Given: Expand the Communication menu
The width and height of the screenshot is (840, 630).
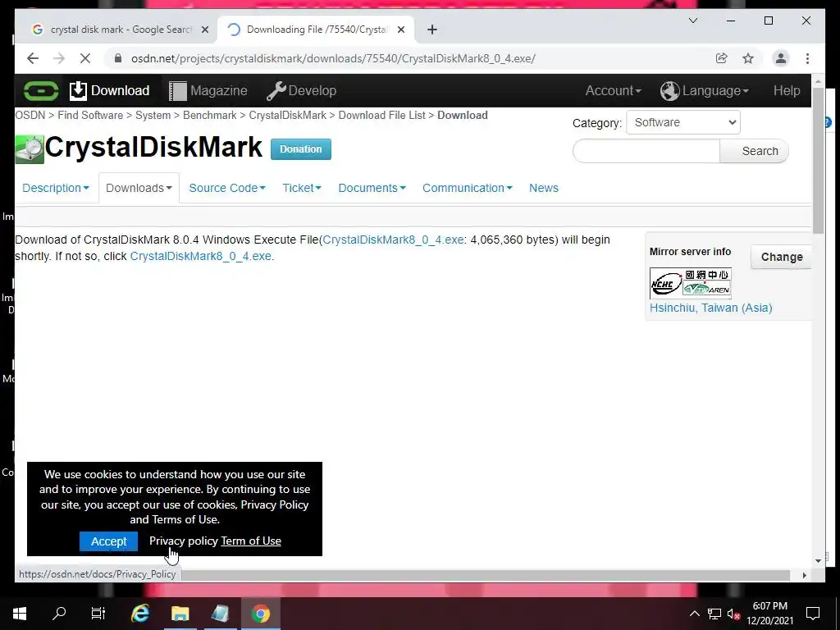Looking at the screenshot, I should coord(467,188).
